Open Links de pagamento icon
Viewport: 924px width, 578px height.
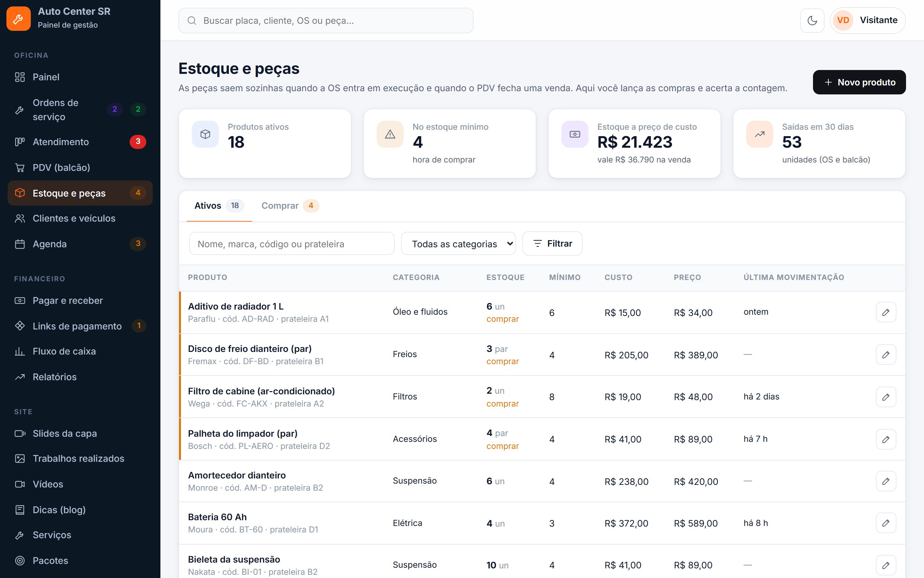[20, 326]
